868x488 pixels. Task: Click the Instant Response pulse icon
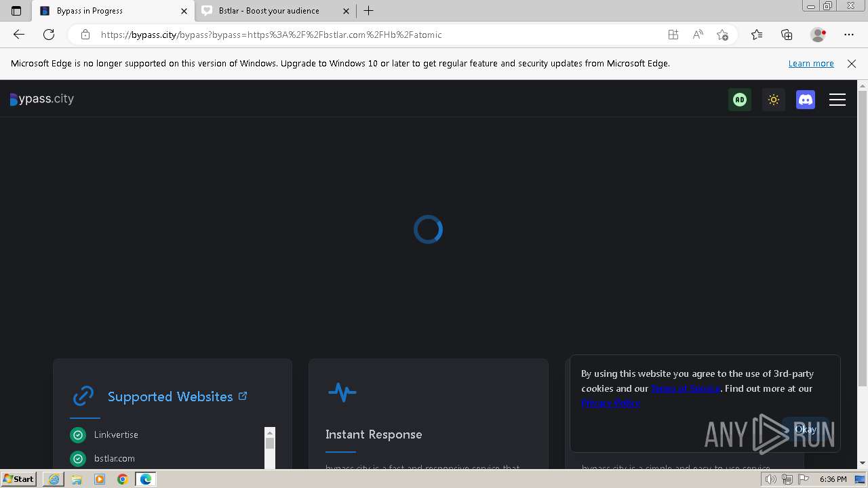point(342,392)
